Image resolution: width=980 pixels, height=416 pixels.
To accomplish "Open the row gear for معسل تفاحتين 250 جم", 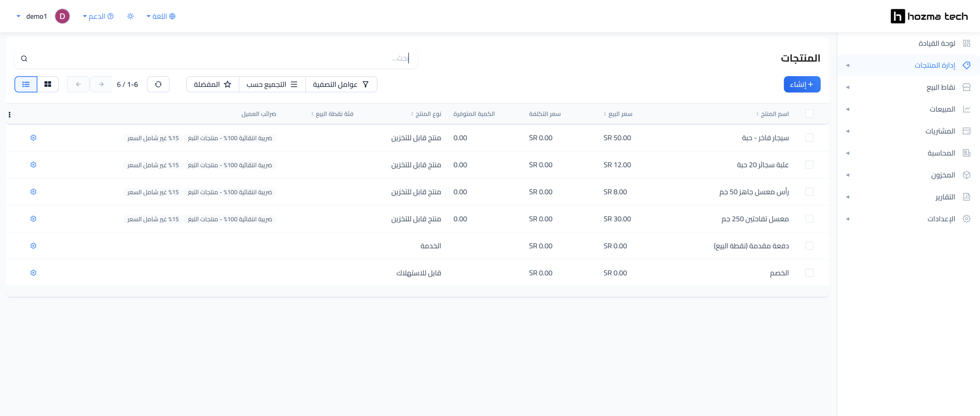I will (x=33, y=219).
